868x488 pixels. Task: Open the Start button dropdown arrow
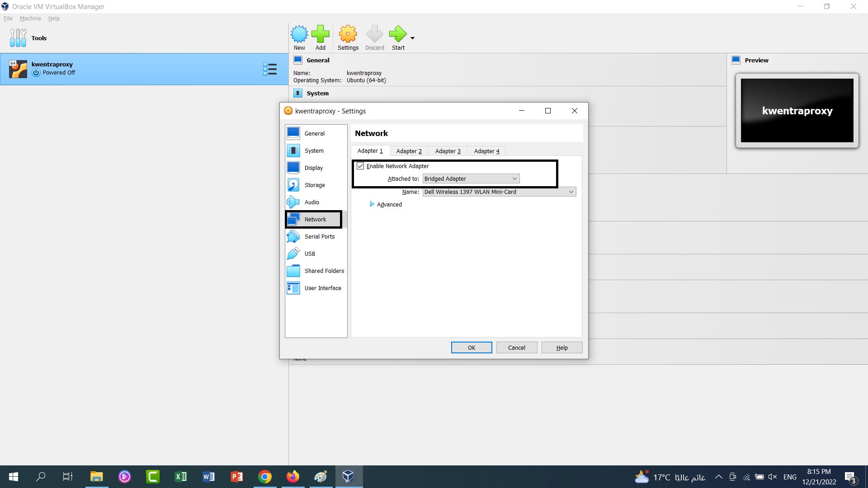(412, 38)
